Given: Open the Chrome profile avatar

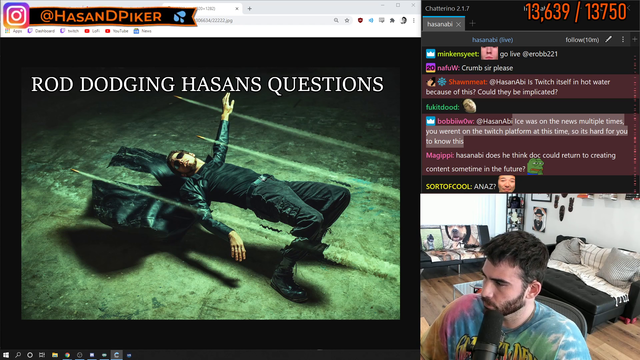Looking at the screenshot, I should [x=403, y=20].
